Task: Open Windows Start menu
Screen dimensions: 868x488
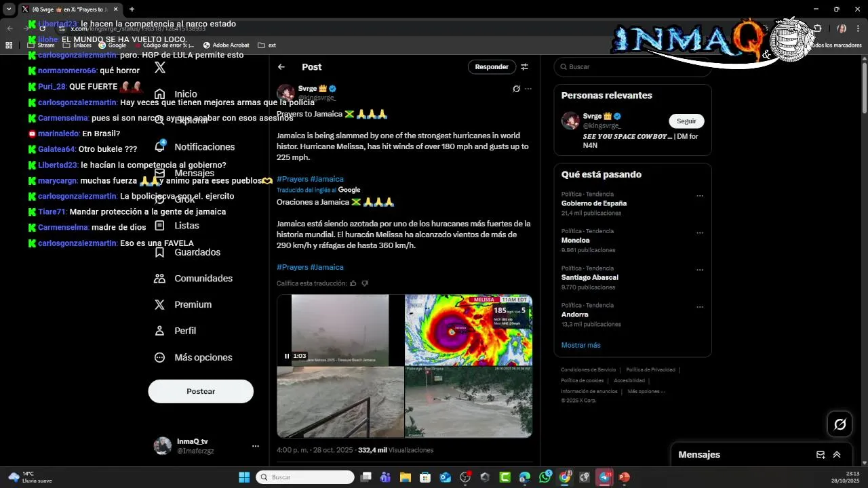Action: coord(244,477)
